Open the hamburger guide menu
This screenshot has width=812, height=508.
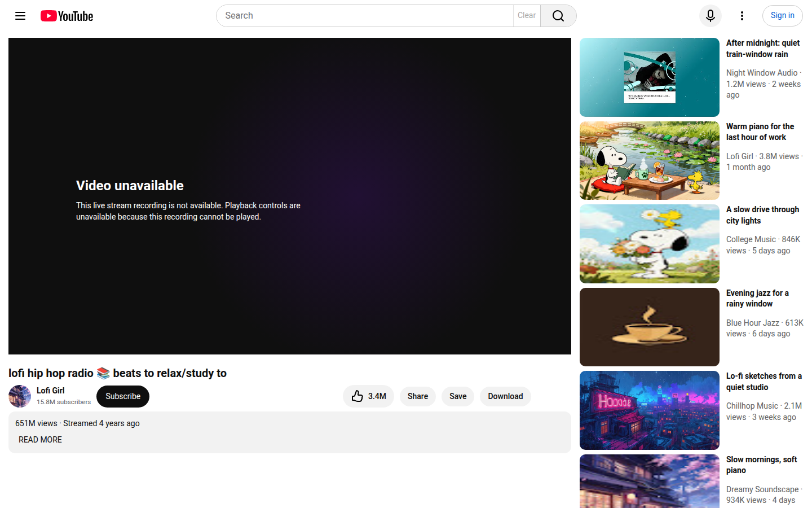click(20, 16)
